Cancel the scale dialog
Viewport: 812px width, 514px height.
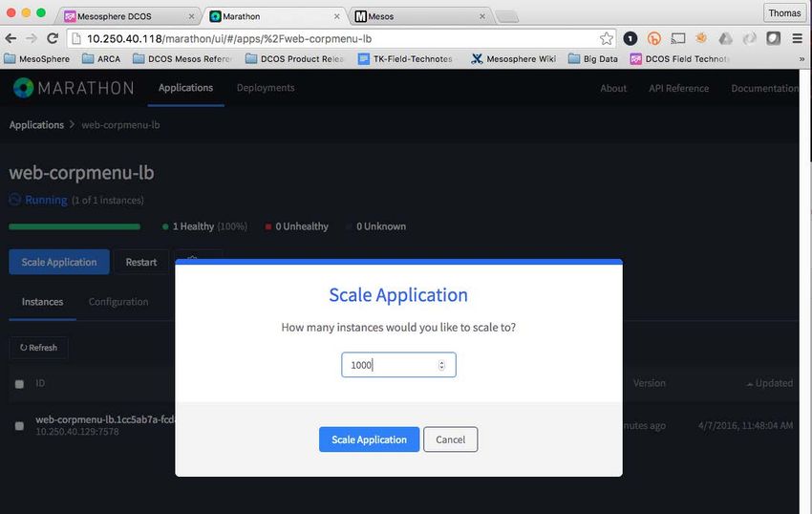(x=451, y=439)
